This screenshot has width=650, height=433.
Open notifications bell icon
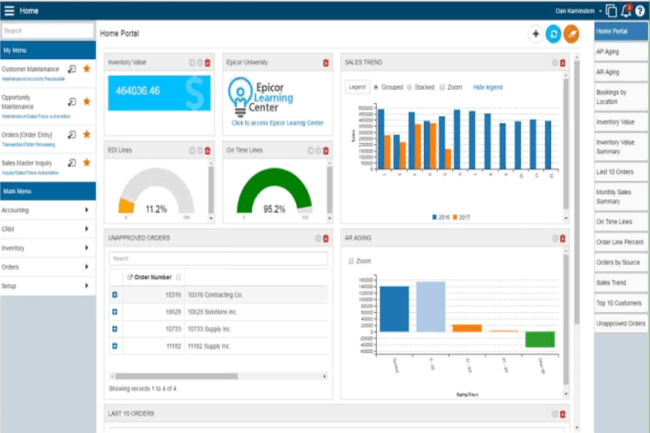coord(625,11)
